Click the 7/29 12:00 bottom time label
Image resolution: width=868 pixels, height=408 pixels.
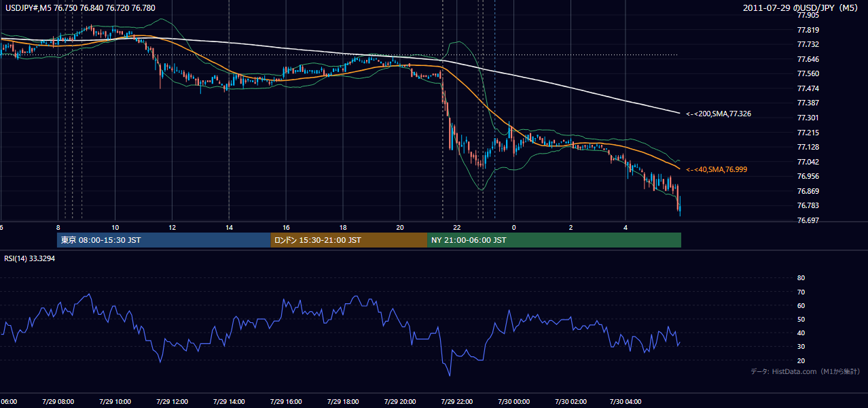(171, 401)
